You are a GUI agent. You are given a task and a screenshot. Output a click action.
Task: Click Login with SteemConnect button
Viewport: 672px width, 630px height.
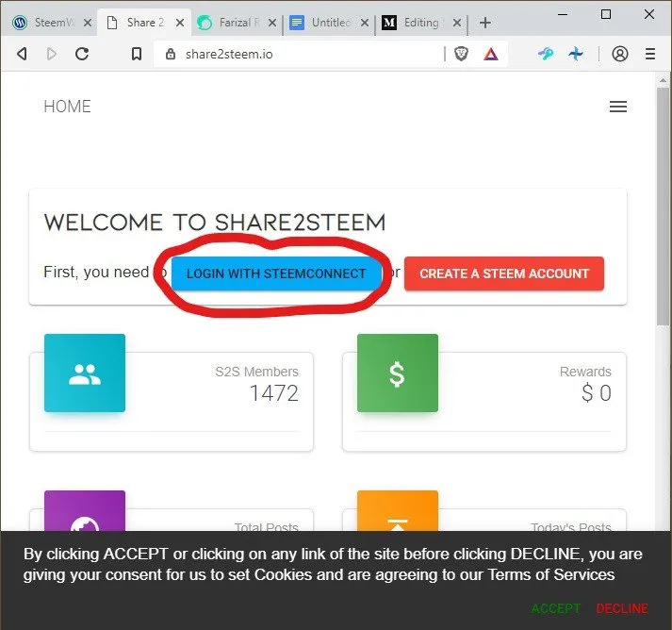click(x=276, y=274)
